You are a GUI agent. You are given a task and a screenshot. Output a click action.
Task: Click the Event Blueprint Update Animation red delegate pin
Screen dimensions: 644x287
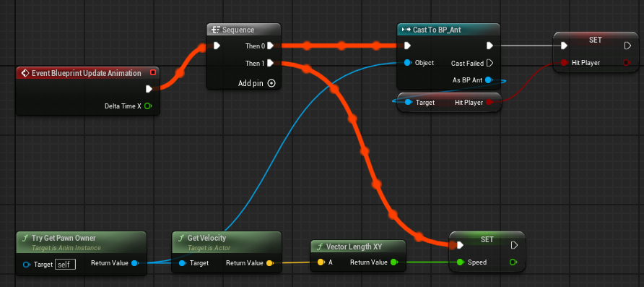pos(153,73)
